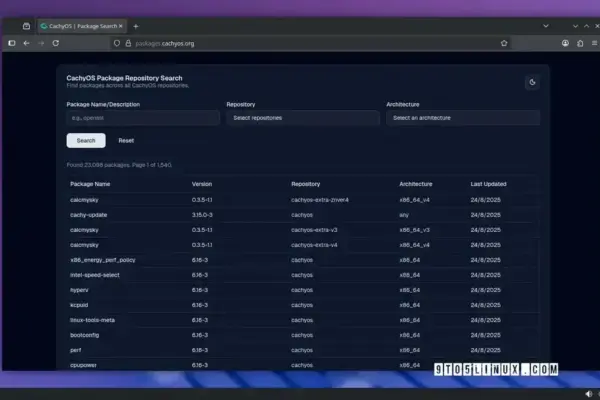Click the bootconfig package name

(x=85, y=335)
